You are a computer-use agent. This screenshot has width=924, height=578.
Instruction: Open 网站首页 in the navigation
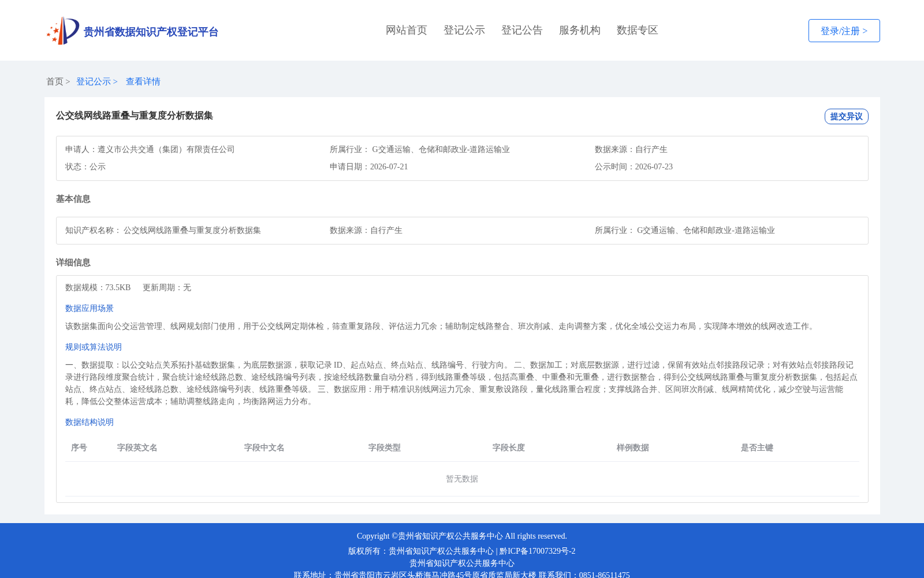(x=407, y=30)
